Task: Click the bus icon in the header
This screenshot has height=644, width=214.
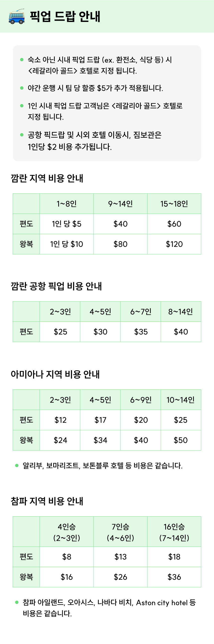Action: [16, 16]
